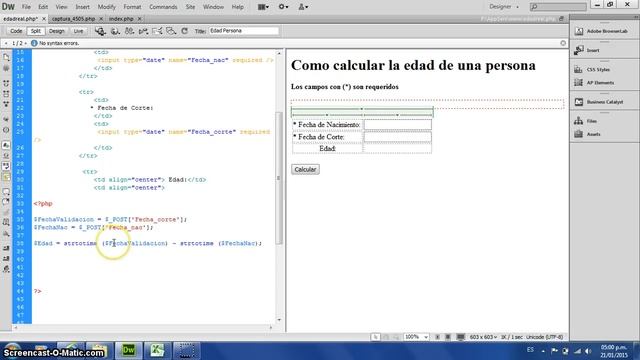Open Multiscreen preview dropdown
Image resolution: width=640 pixels, height=360 pixels.
click(100, 31)
